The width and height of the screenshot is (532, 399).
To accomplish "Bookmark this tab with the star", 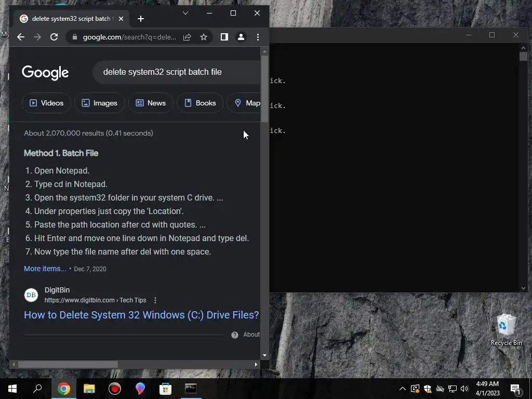I will click(x=204, y=37).
